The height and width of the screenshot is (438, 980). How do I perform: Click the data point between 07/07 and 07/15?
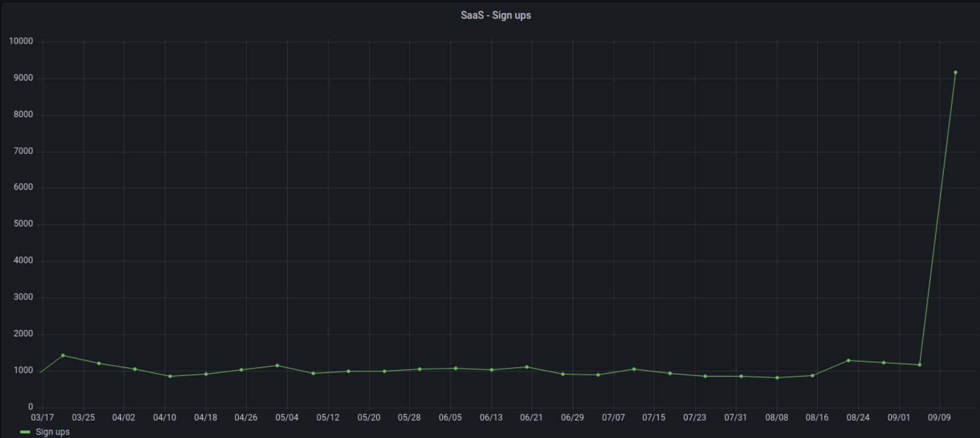tap(634, 369)
